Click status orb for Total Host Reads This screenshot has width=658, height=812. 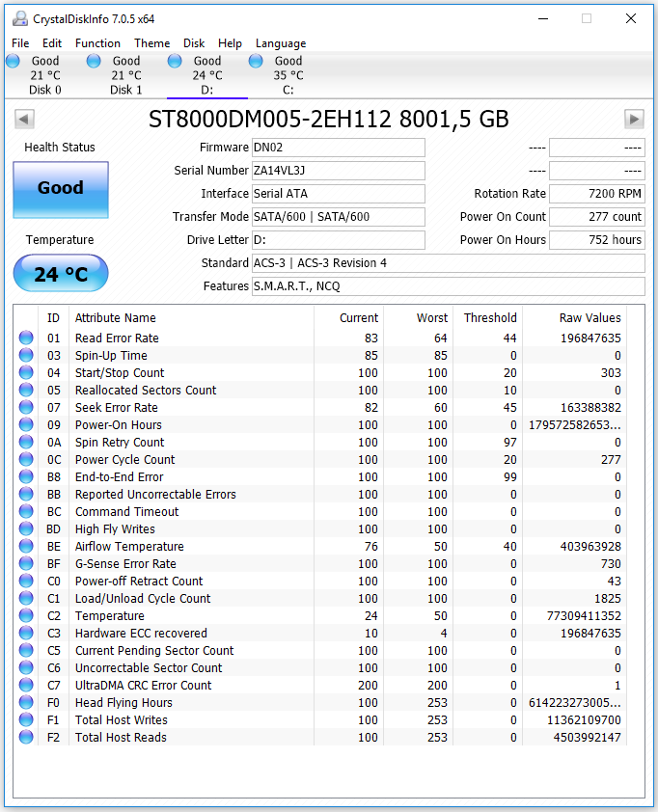[26, 737]
